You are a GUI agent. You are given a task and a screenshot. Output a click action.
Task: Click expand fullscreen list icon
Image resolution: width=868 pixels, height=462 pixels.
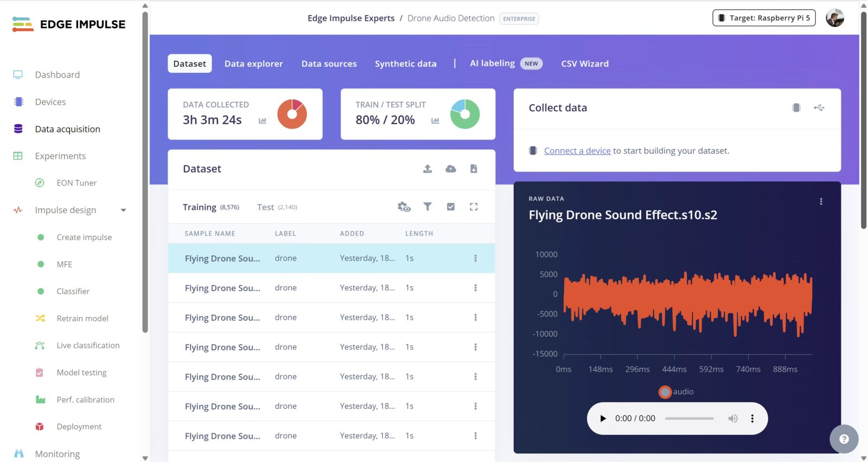click(474, 207)
